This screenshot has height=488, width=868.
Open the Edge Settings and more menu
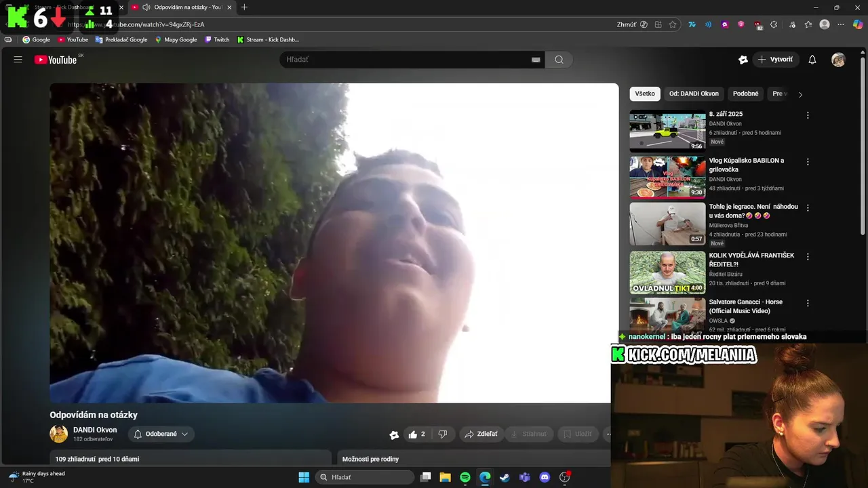[x=841, y=24]
